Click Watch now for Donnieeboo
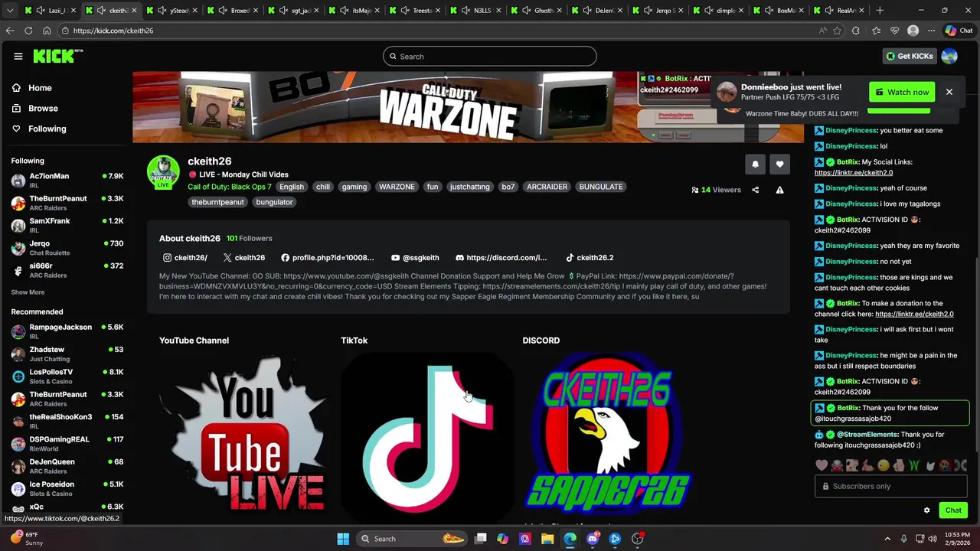 [902, 92]
